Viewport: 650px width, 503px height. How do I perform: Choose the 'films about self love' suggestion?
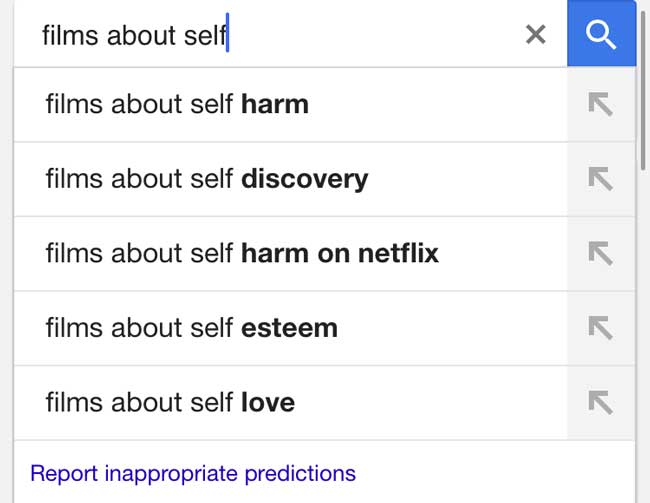tap(170, 402)
